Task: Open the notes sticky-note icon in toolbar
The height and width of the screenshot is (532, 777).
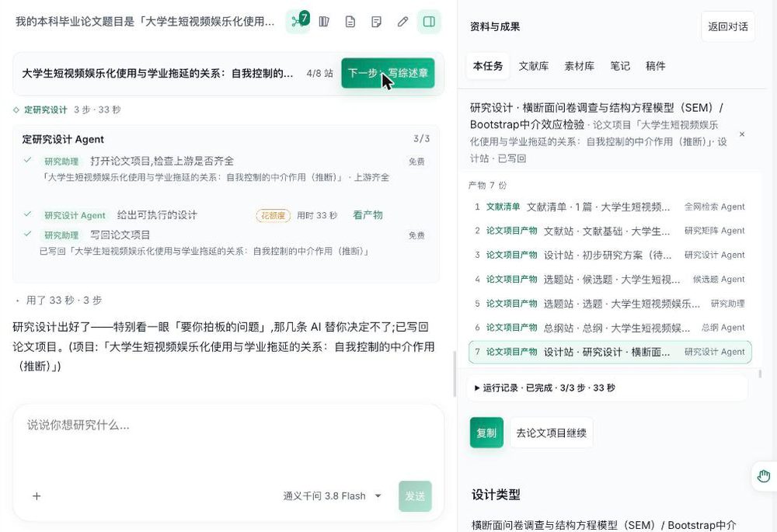Action: (x=377, y=22)
